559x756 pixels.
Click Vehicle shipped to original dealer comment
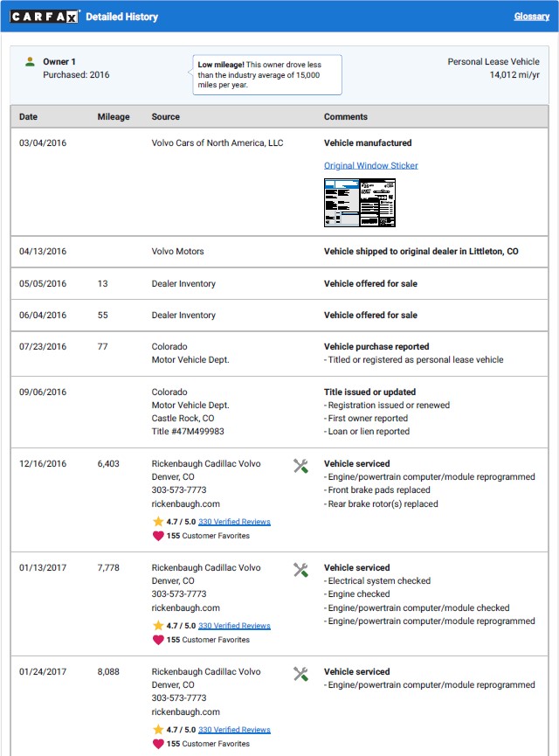(421, 252)
